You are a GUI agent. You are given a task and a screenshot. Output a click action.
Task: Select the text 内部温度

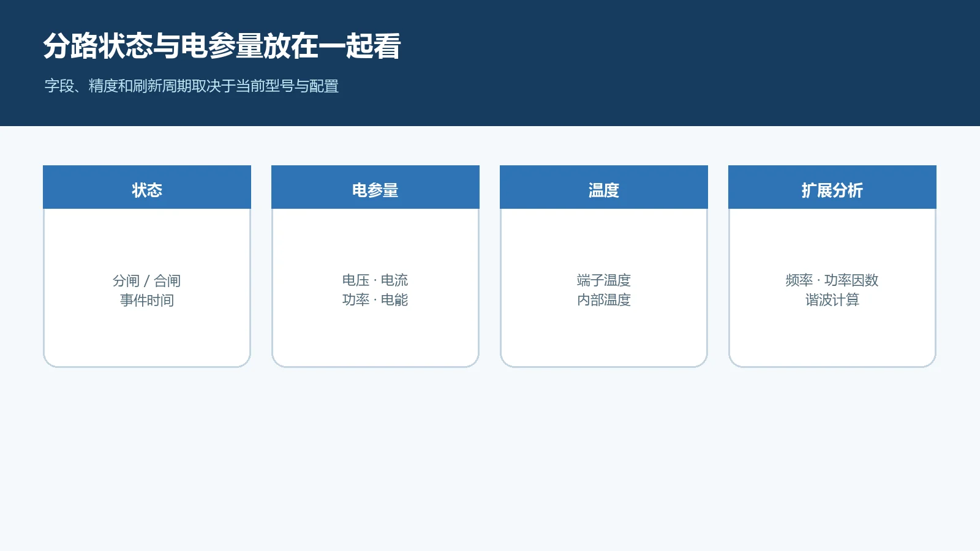604,300
